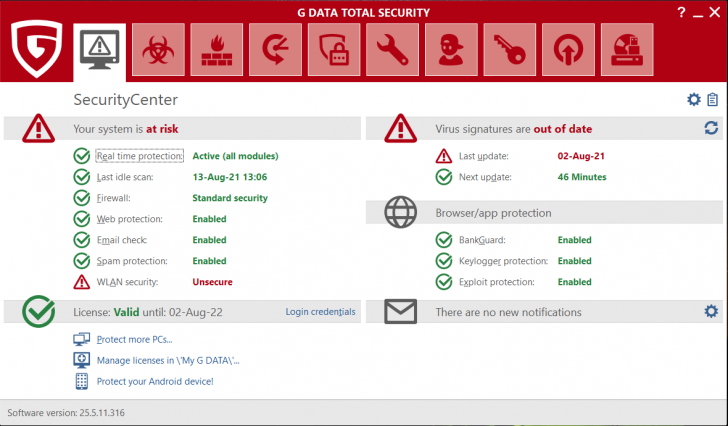728x426 pixels.
Task: Click Last update red warning icon
Action: (444, 156)
